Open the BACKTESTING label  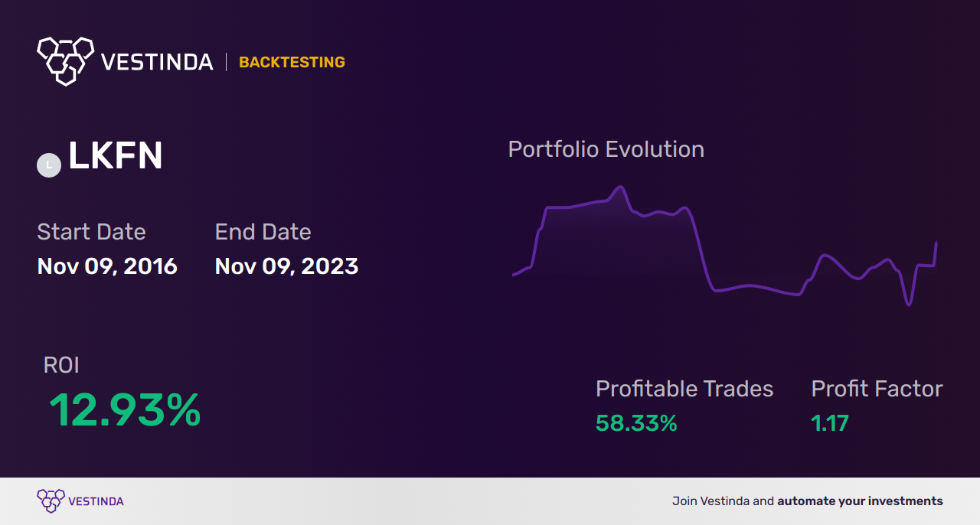pos(292,62)
